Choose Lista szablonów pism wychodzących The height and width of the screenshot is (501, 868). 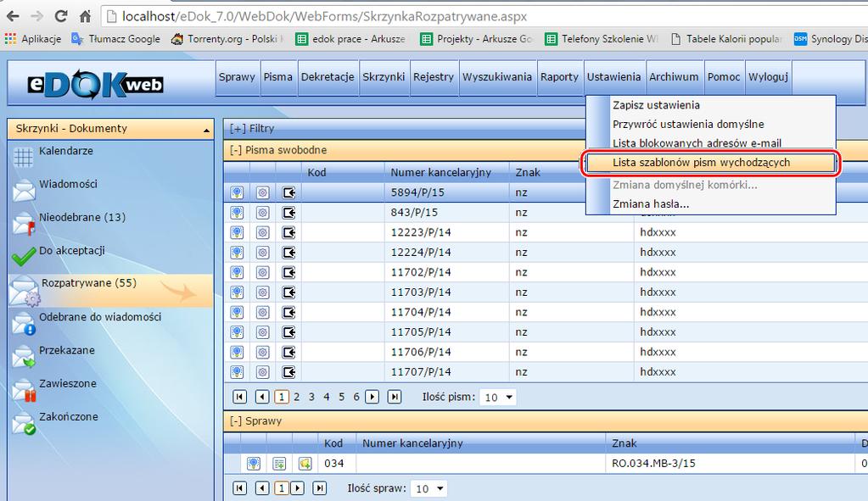pos(711,163)
